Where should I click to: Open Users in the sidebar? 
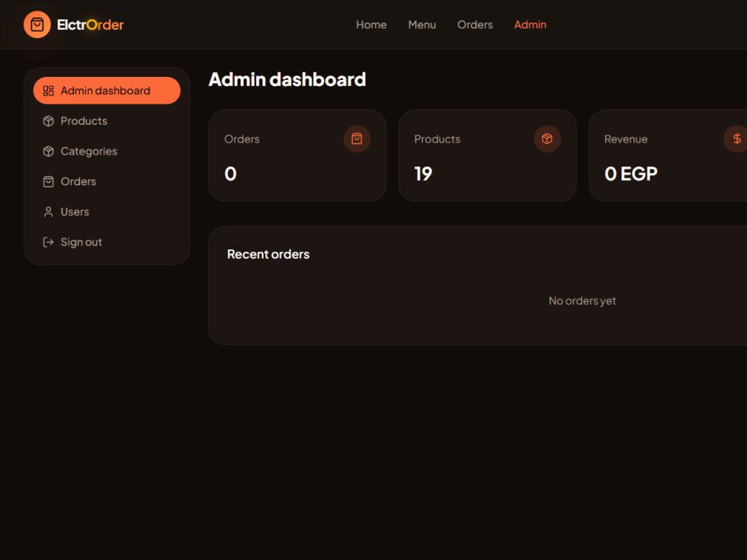[x=107, y=212]
